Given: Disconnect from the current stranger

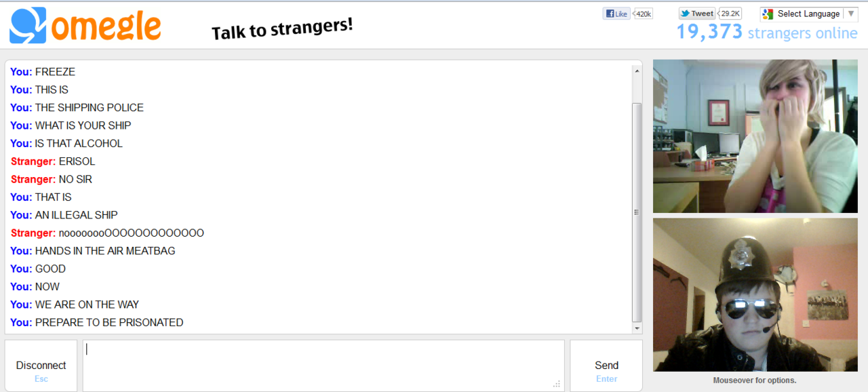Looking at the screenshot, I should [41, 366].
